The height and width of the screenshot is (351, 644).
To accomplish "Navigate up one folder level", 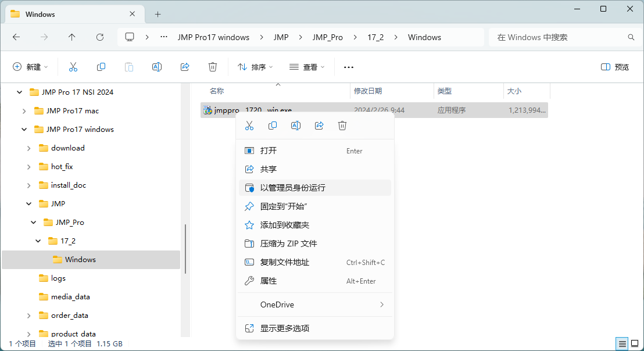I will (72, 37).
